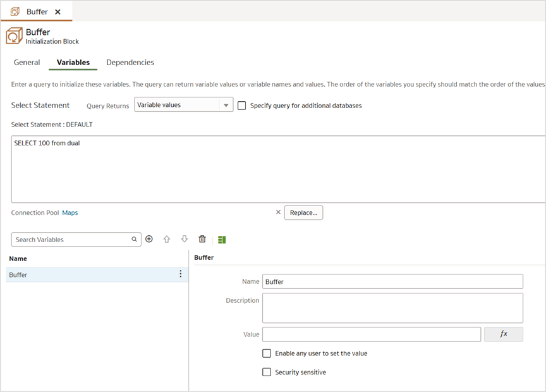This screenshot has height=392, width=546.
Task: Open the Query Returns dropdown
Action: (226, 106)
